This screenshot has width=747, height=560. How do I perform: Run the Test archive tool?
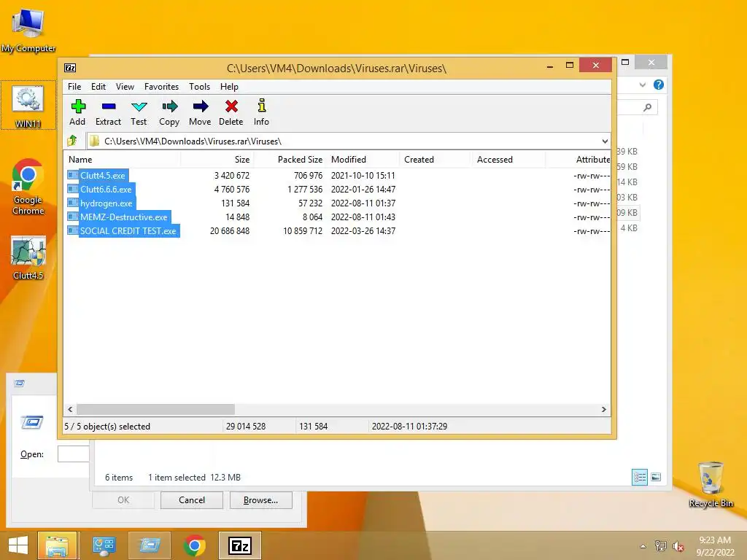click(x=139, y=106)
